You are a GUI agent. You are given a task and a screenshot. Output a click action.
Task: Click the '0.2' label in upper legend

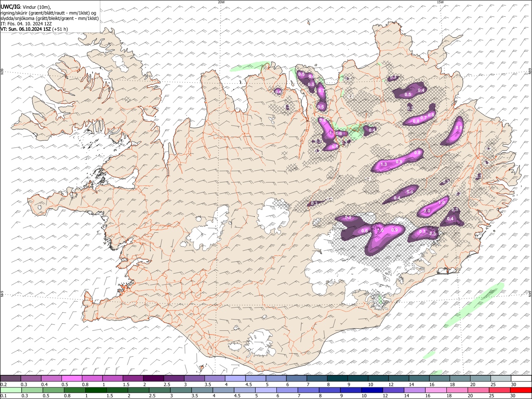point(3,384)
